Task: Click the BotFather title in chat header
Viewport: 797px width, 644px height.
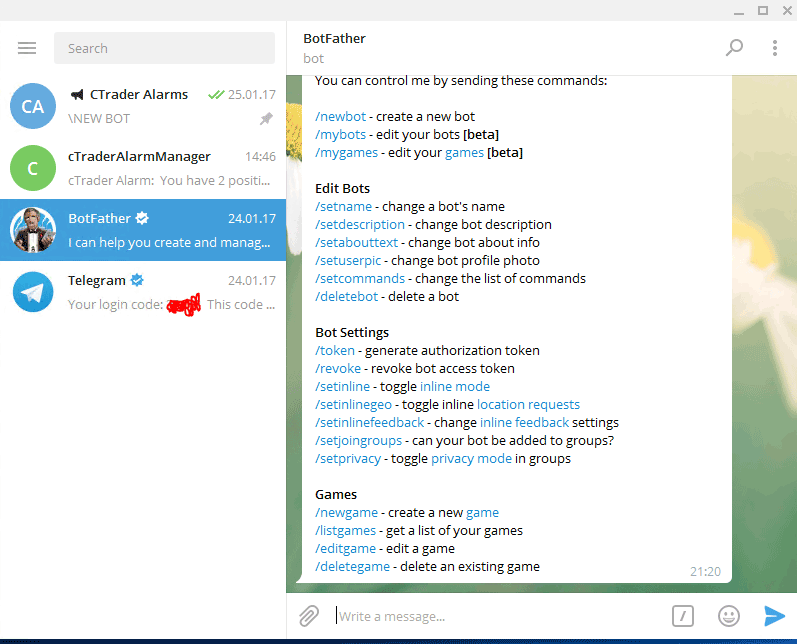Action: (x=334, y=38)
